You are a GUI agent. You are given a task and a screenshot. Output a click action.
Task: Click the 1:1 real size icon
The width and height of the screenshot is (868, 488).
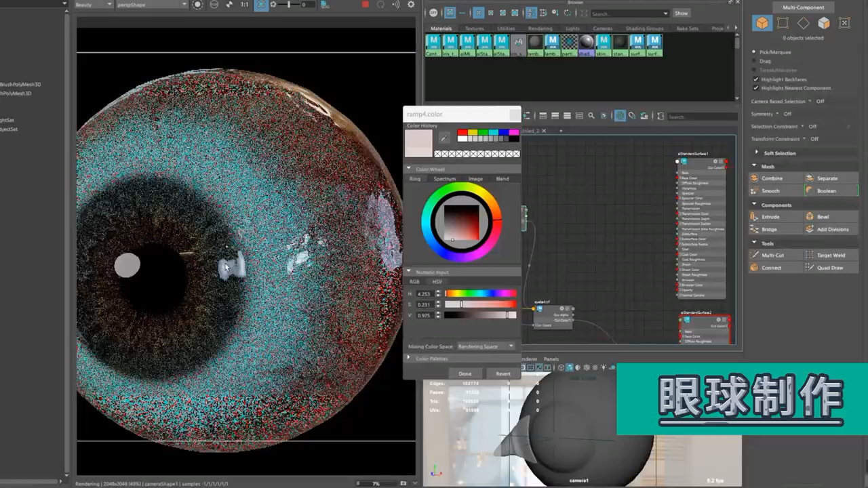[x=245, y=5]
